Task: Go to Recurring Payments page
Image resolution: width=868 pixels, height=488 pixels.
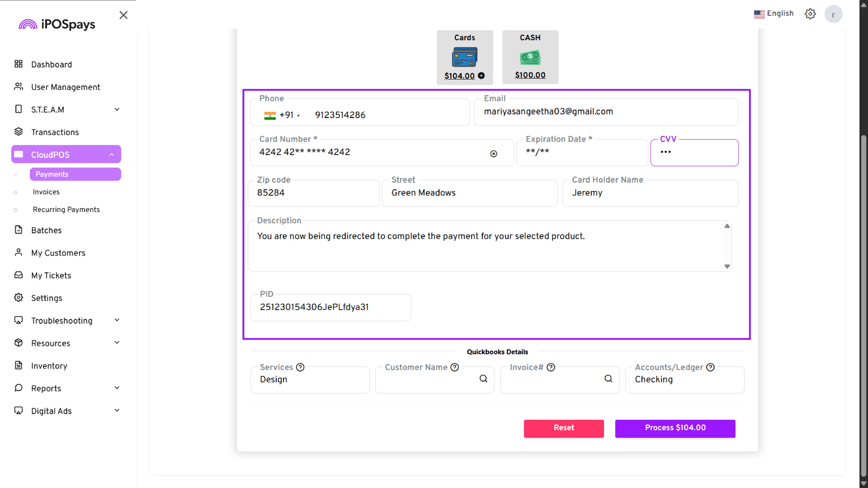Action: click(x=66, y=209)
